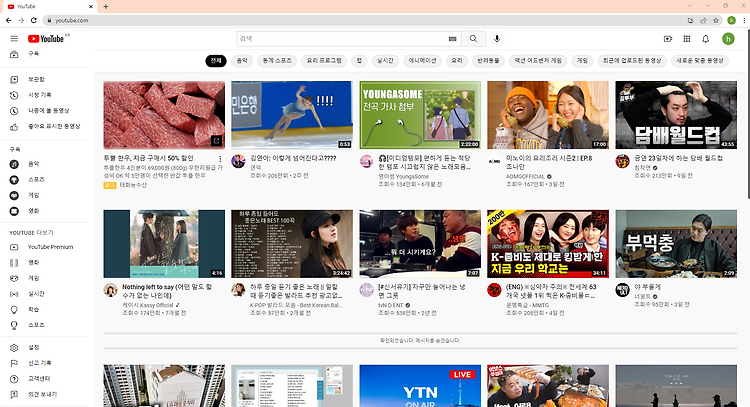
Task: Open the create video camera icon
Action: (668, 39)
